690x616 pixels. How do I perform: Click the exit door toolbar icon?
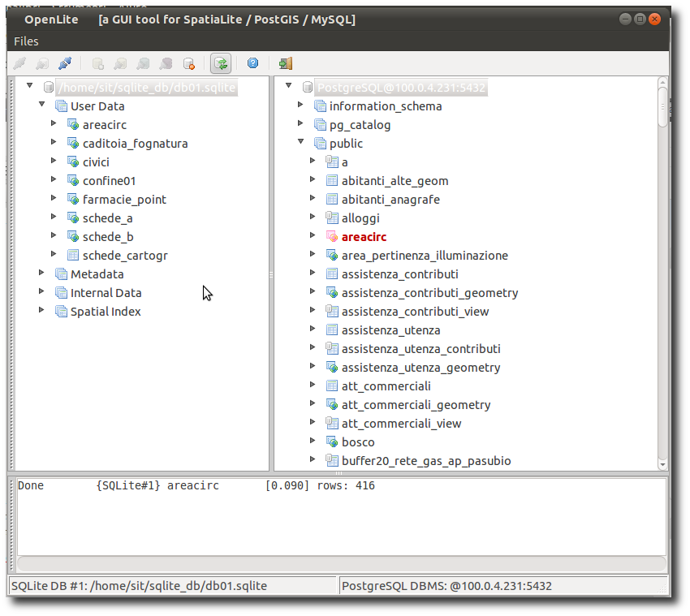coord(285,63)
